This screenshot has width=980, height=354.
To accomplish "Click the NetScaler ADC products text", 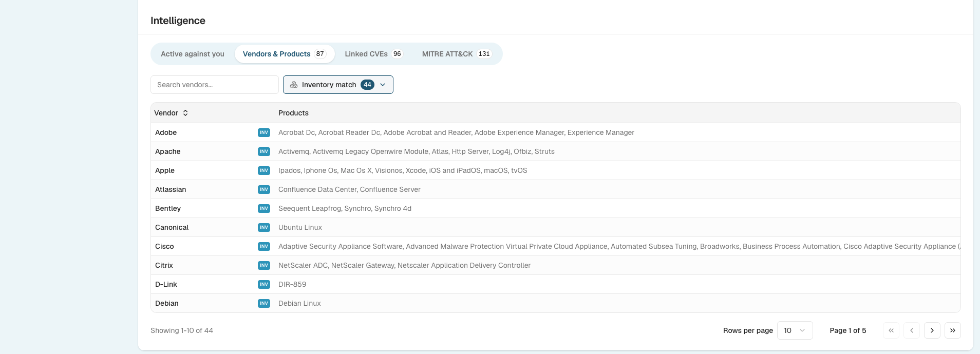I will (404, 265).
